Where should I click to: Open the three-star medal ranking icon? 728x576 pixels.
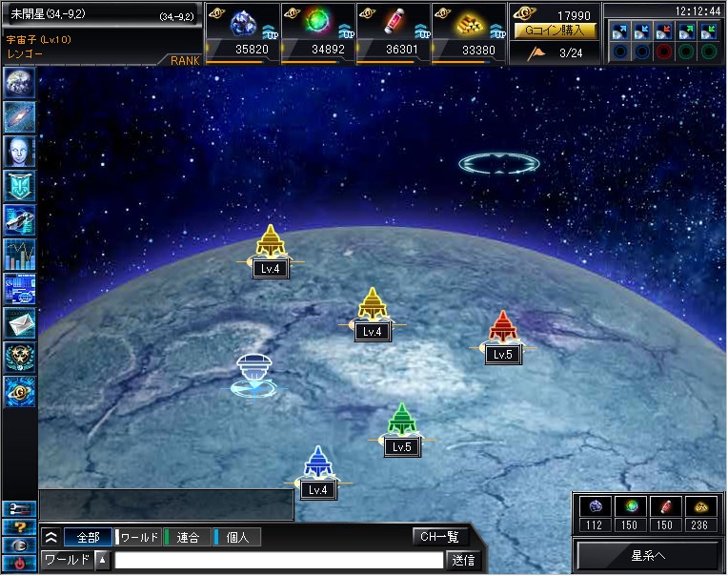(x=19, y=358)
